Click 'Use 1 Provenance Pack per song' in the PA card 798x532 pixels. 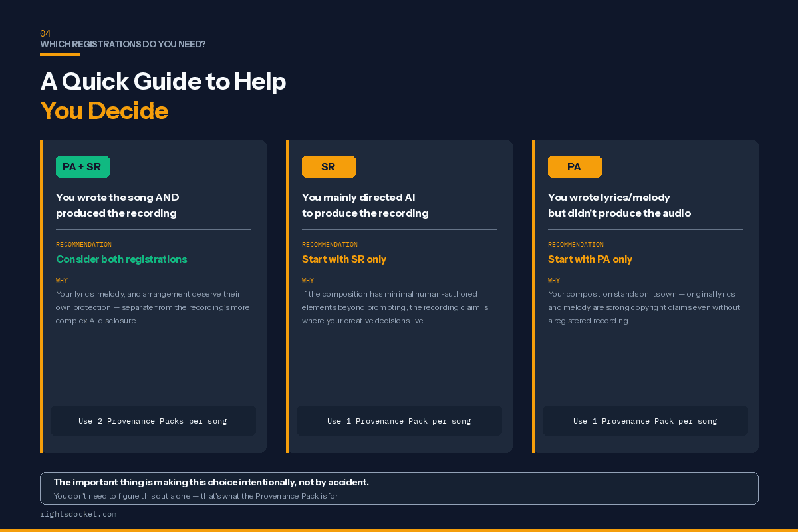645,421
